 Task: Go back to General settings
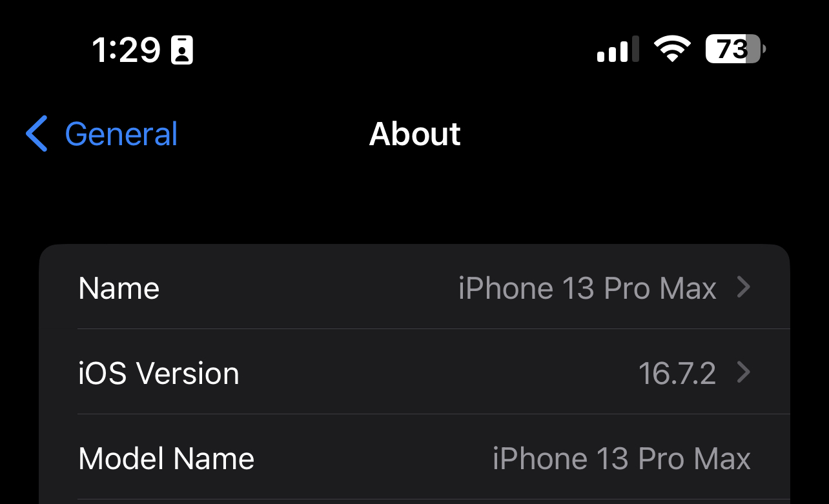point(101,134)
